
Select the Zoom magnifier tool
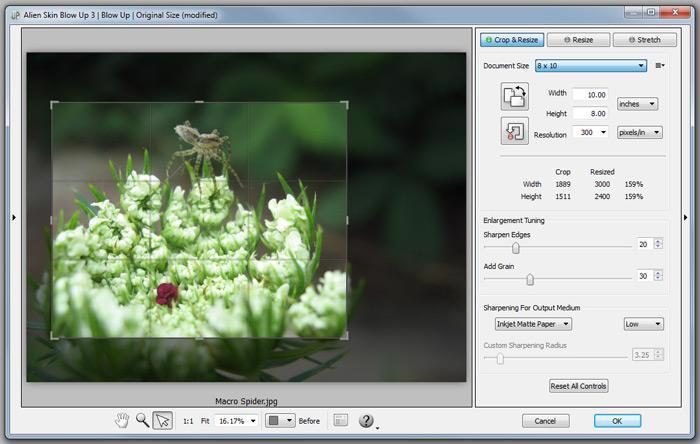(x=143, y=421)
